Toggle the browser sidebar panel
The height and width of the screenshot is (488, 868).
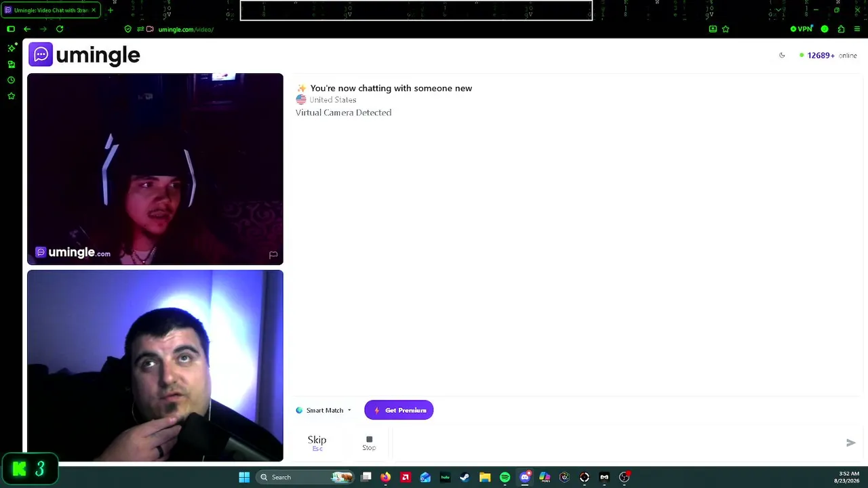pyautogui.click(x=11, y=29)
